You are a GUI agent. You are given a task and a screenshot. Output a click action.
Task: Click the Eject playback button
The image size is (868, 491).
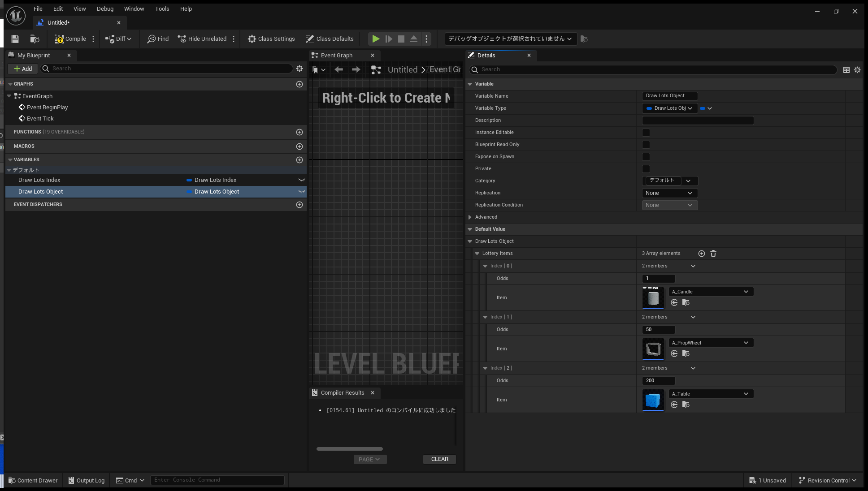[x=414, y=39]
